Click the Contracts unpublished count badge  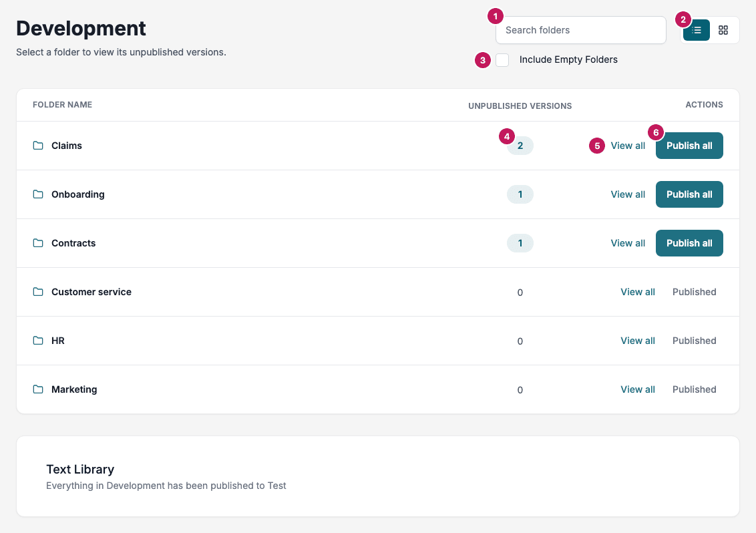click(520, 243)
